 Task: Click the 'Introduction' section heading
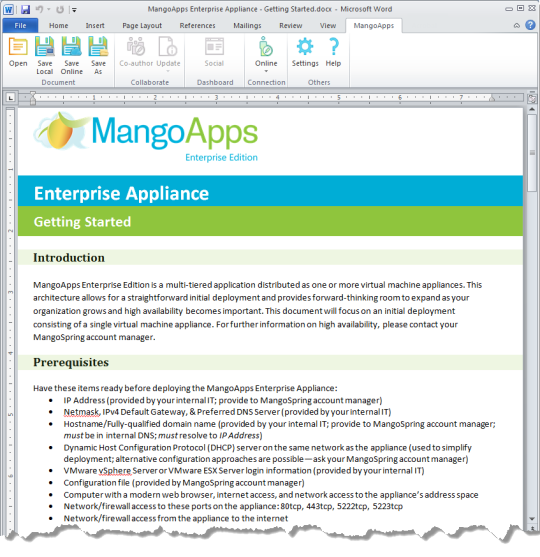coord(69,258)
